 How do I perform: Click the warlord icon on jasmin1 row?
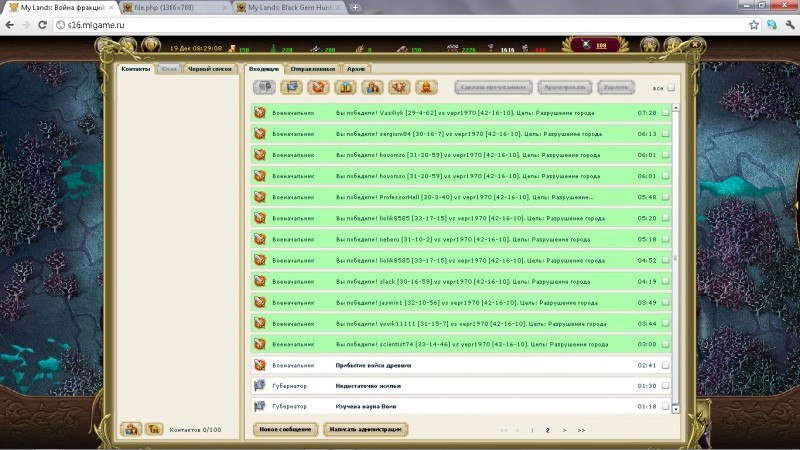[x=260, y=303]
